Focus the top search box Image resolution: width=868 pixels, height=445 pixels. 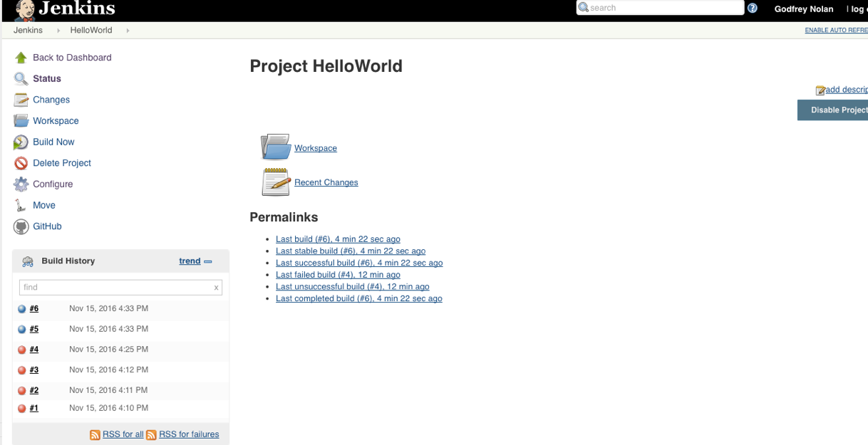click(660, 8)
